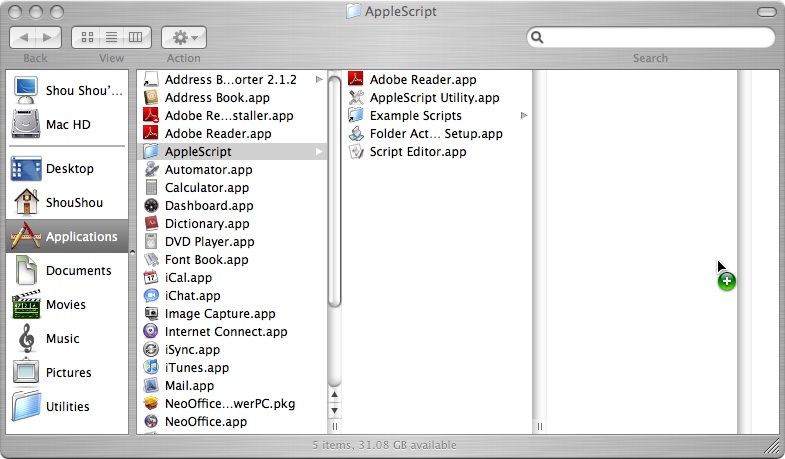This screenshot has height=459, width=785.
Task: Select Font Book.app icon
Action: click(x=151, y=260)
